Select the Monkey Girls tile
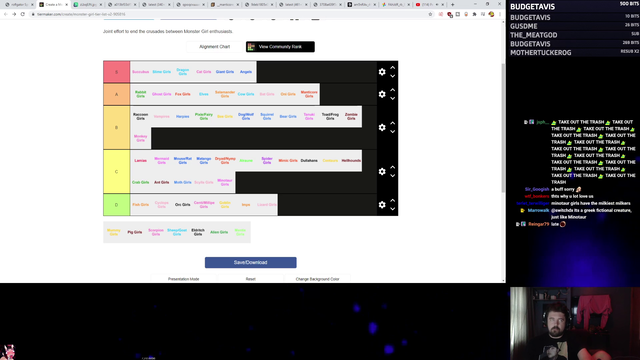 coord(140,138)
